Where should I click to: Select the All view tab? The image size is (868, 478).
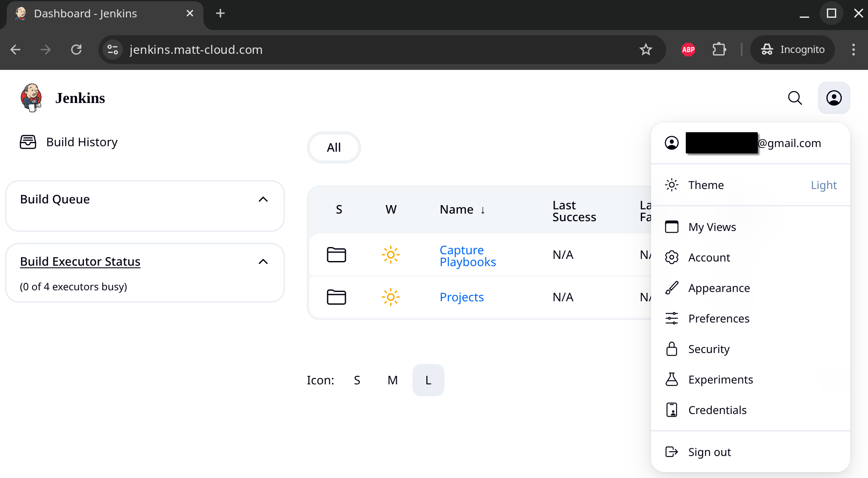(x=334, y=147)
